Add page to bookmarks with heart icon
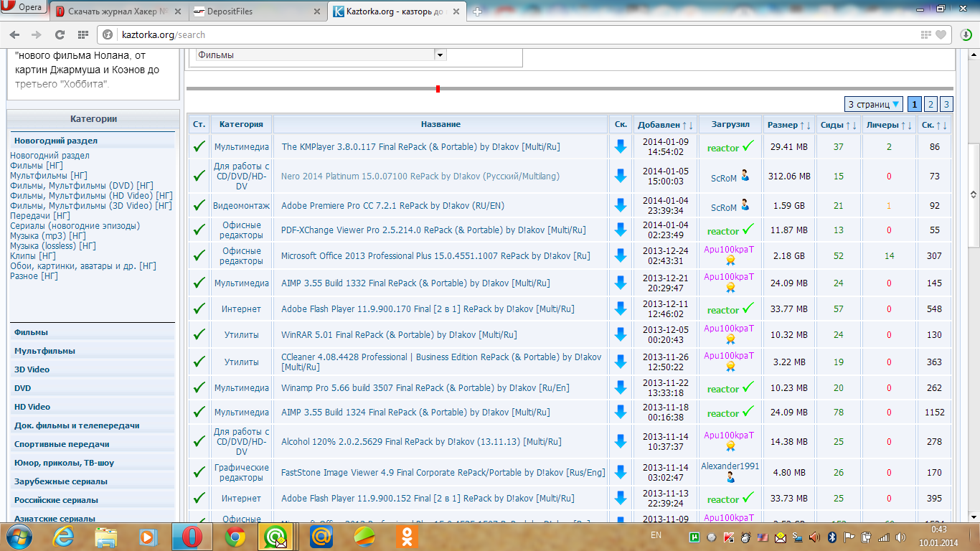 [941, 34]
